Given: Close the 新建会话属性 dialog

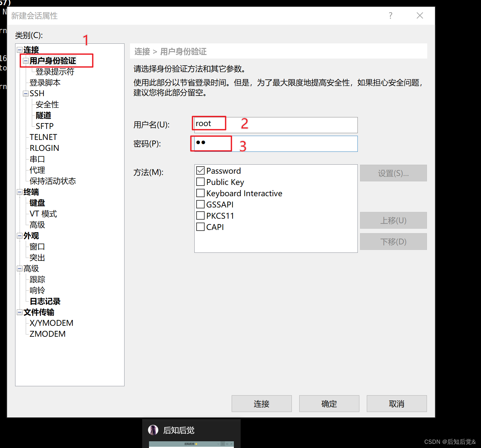Looking at the screenshot, I should pos(420,15).
